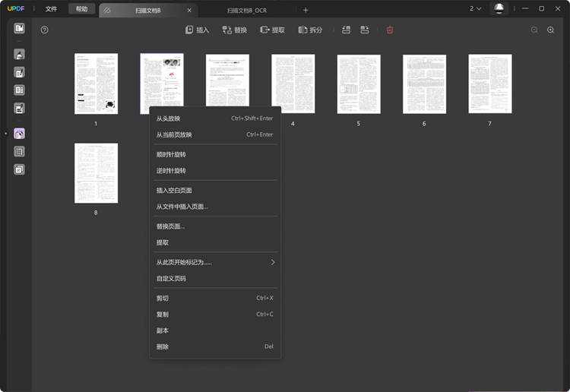Switch to the 扫描文档B tab
The height and width of the screenshot is (392, 570).
(x=148, y=11)
